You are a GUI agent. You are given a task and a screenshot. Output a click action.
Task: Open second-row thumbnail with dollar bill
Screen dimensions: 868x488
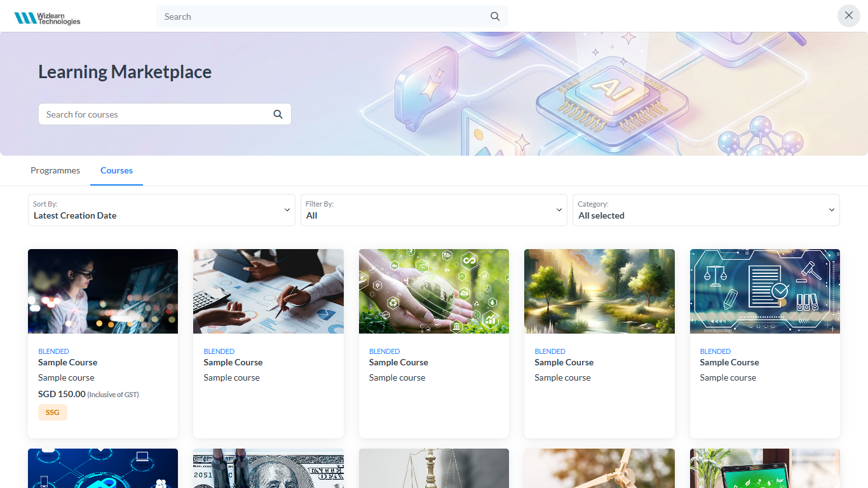[268, 468]
